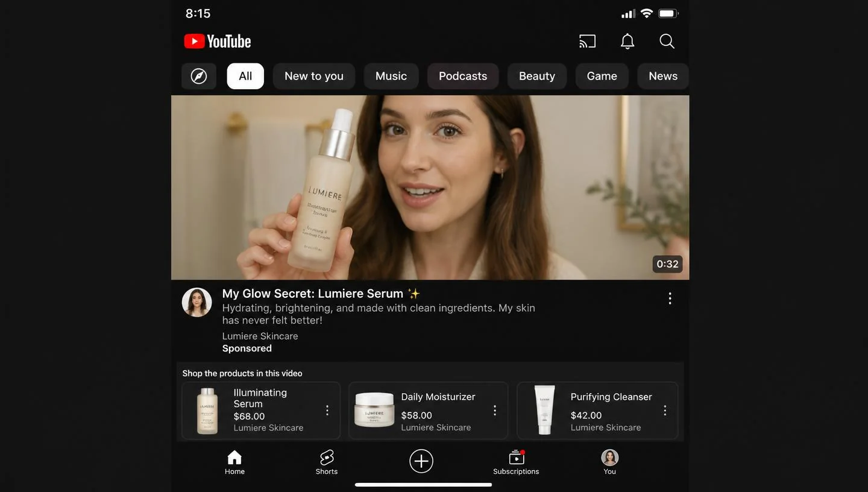The width and height of the screenshot is (868, 492).
Task: Tap the YouTube logo
Action: coord(217,41)
